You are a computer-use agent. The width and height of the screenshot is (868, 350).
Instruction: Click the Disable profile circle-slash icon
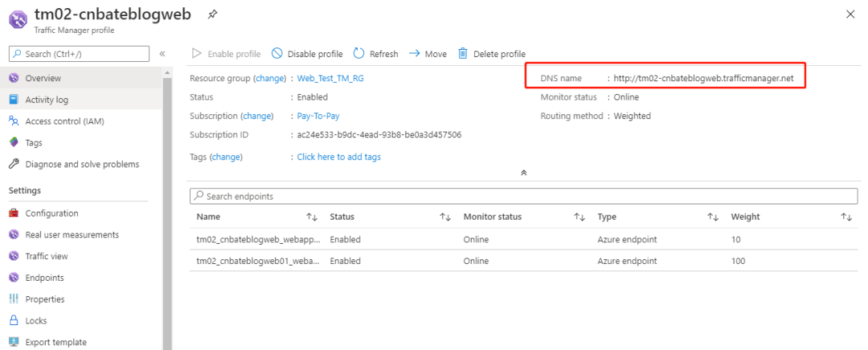(276, 54)
